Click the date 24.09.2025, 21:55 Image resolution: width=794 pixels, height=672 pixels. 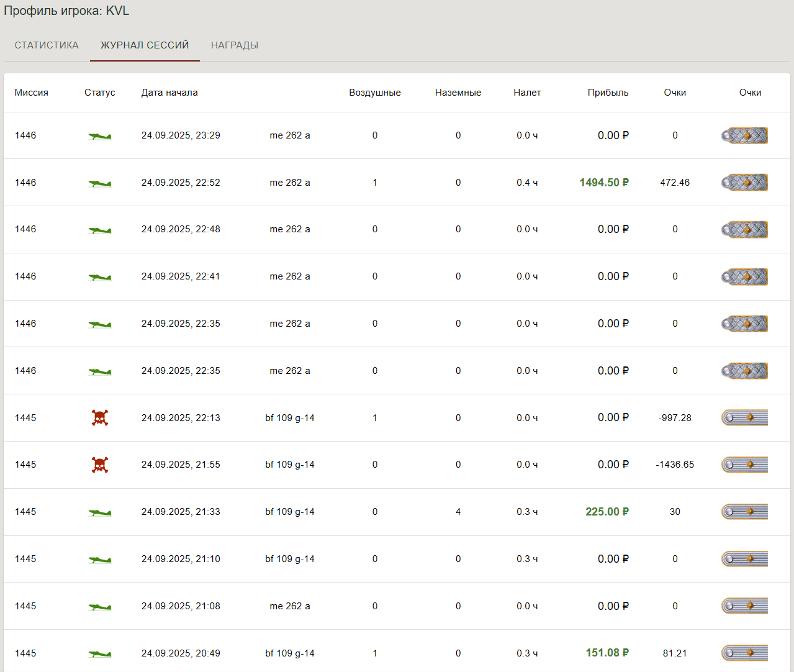(x=181, y=465)
